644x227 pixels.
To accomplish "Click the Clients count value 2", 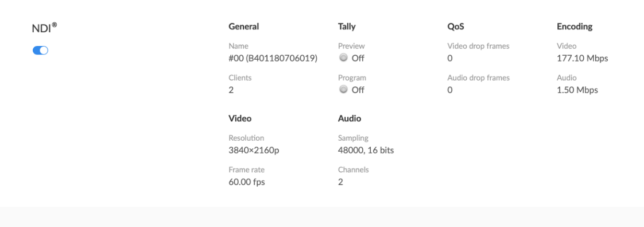I will coord(231,90).
